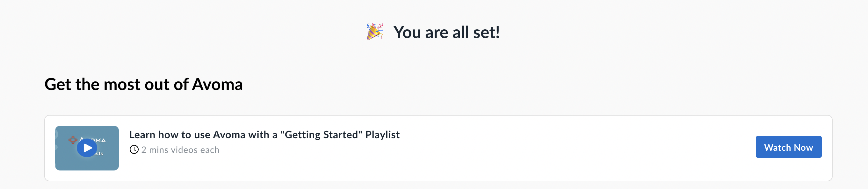Click the "2 mins videos each" label
The image size is (868, 189).
click(x=180, y=150)
